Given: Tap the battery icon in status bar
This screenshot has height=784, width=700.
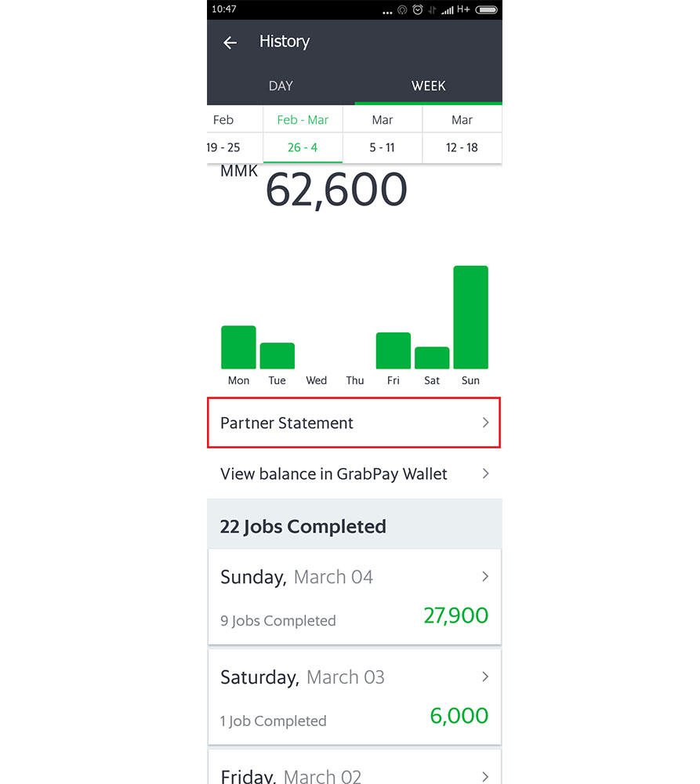Looking at the screenshot, I should 487,10.
